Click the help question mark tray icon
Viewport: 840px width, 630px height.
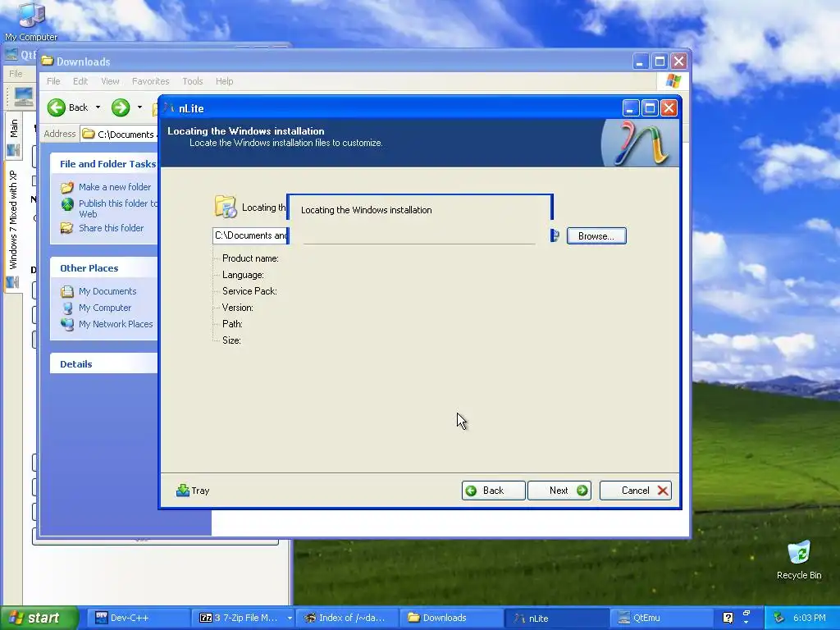click(728, 618)
